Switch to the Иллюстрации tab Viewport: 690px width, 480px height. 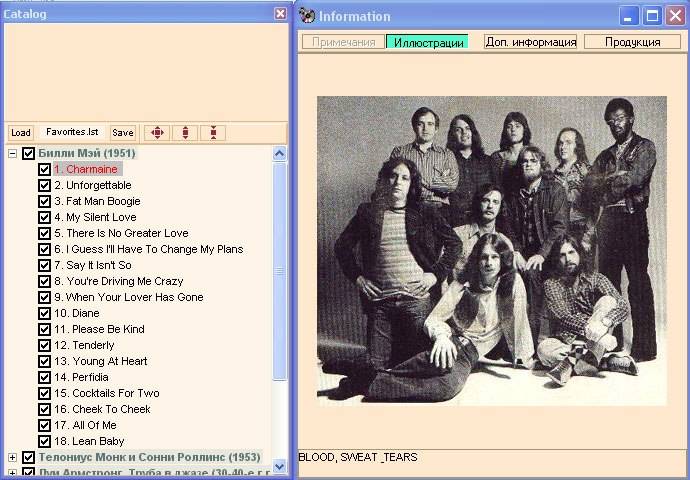coord(427,42)
